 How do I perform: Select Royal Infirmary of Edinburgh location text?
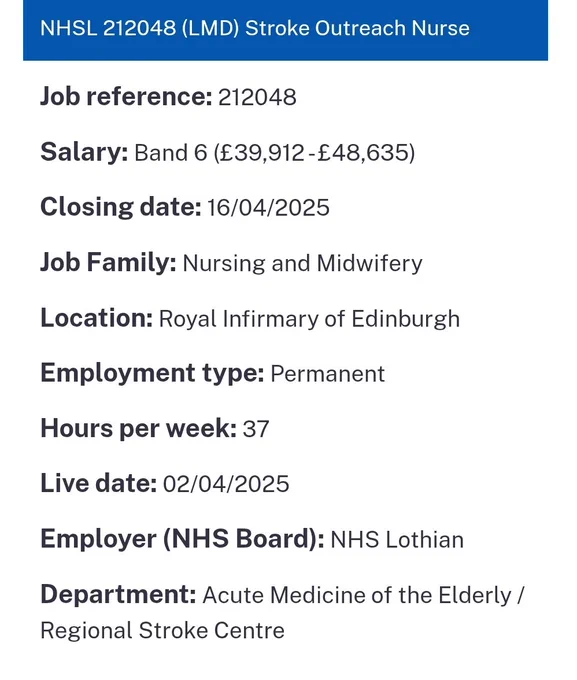(x=309, y=319)
